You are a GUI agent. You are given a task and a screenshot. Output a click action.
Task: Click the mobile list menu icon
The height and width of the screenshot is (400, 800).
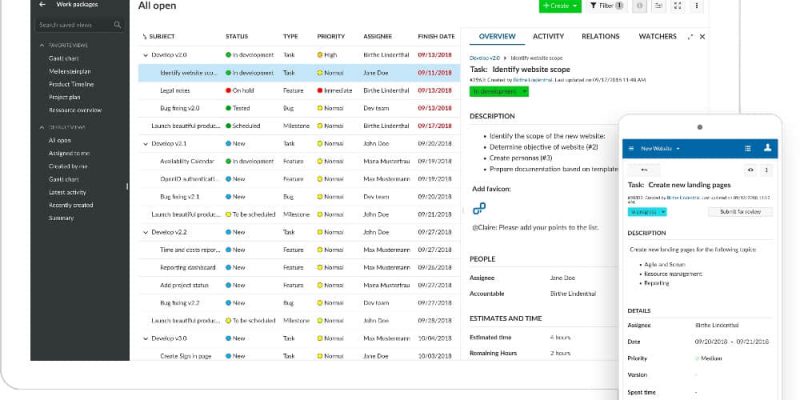coord(748,148)
